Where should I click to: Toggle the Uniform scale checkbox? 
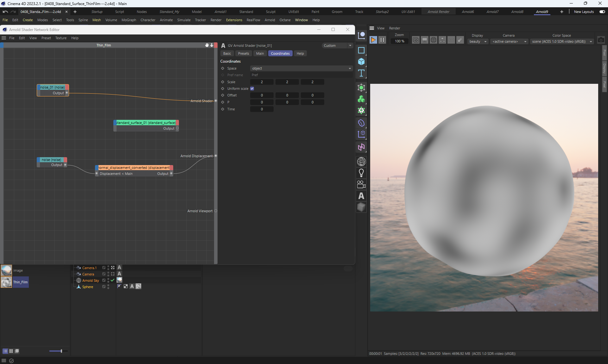pos(252,89)
